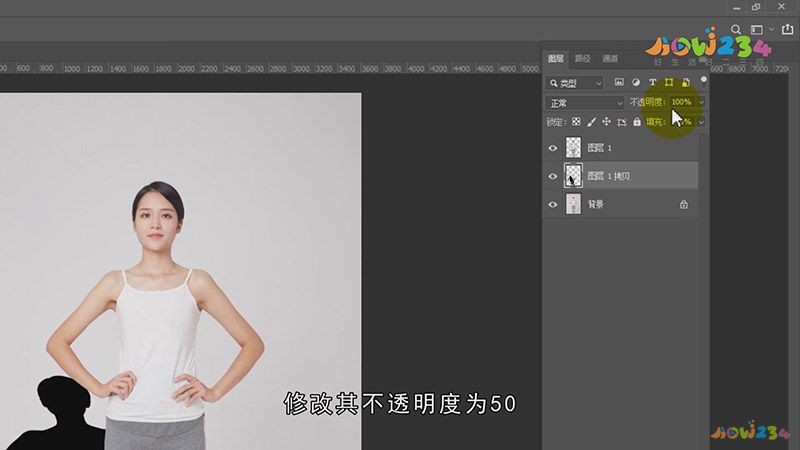Filter layers by pixel layers icon
Screen dimensions: 800x450
click(619, 82)
